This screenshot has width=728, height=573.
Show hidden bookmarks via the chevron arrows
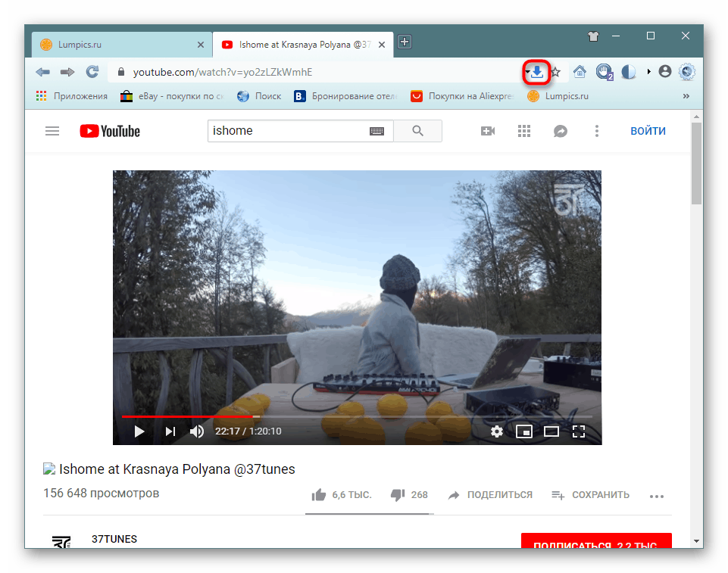click(x=686, y=96)
